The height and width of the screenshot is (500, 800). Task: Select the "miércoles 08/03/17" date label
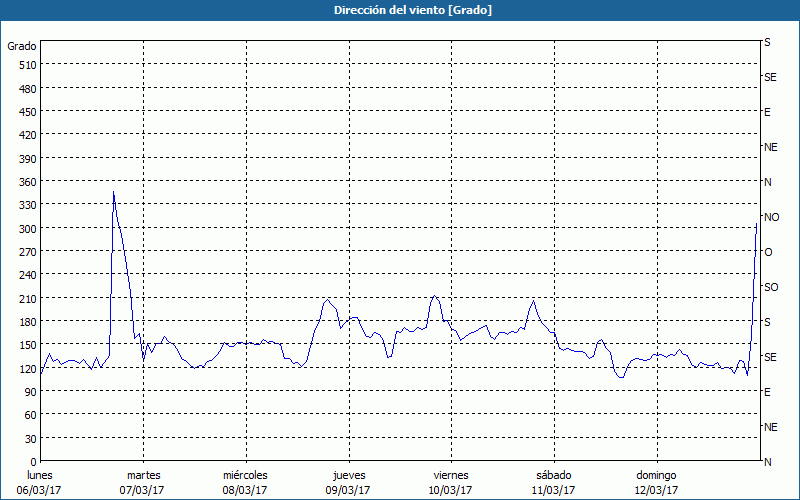(x=245, y=483)
